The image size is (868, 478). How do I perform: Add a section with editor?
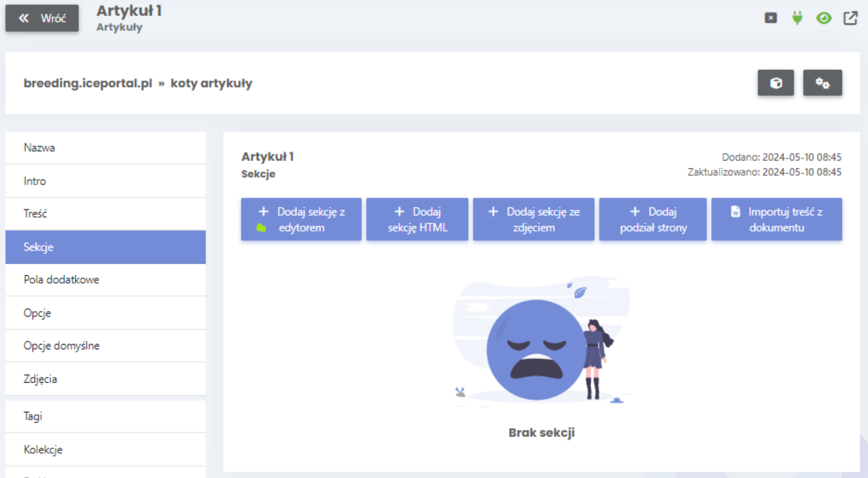coord(301,219)
